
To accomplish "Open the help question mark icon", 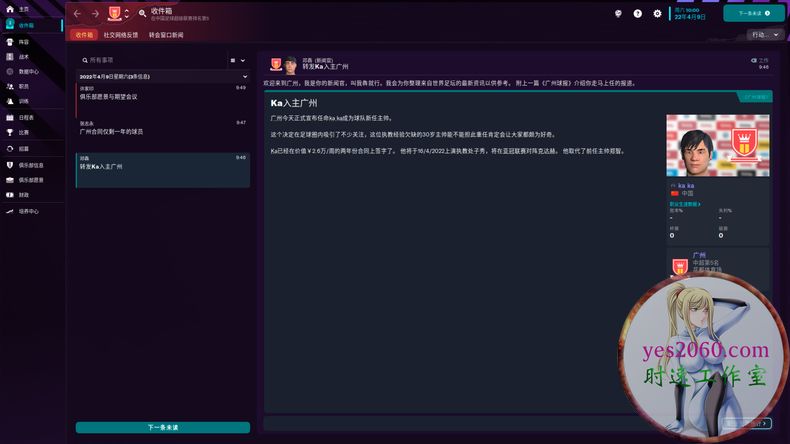I will coord(638,14).
